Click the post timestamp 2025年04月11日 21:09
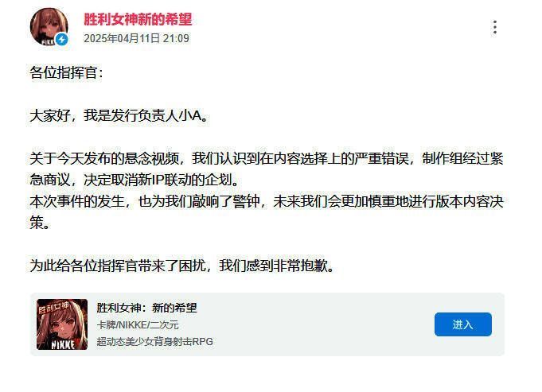Screen dimensions: 542x392 pos(136,38)
